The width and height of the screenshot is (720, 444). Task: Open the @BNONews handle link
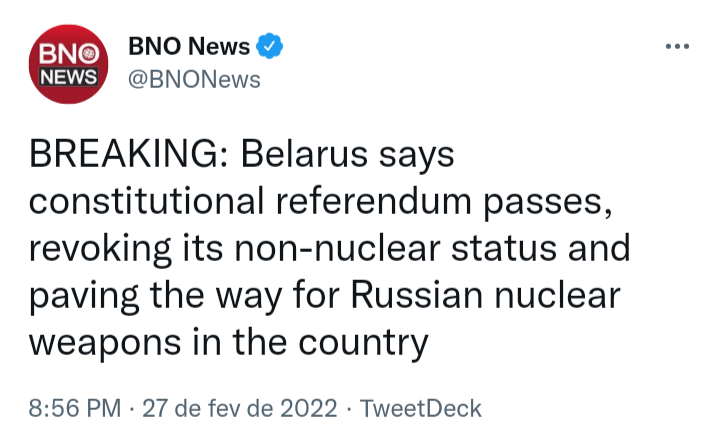click(194, 79)
